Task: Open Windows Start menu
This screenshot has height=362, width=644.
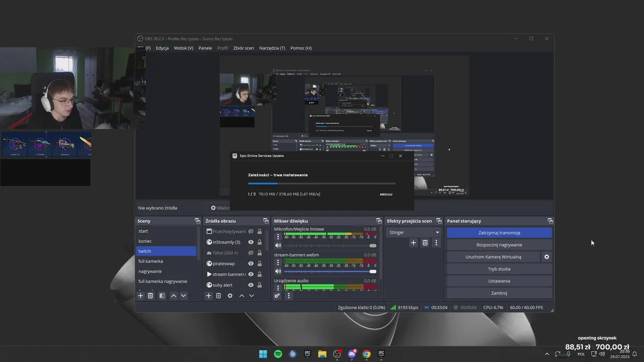Action: (263, 354)
